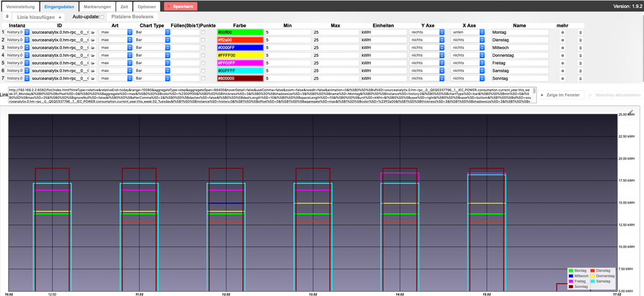Switch to Zeit tab
The image size is (644, 296).
tap(124, 6)
